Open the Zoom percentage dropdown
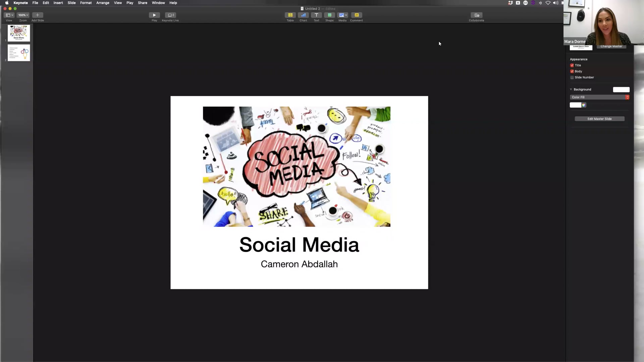Screen dimensions: 644x362 (23, 15)
